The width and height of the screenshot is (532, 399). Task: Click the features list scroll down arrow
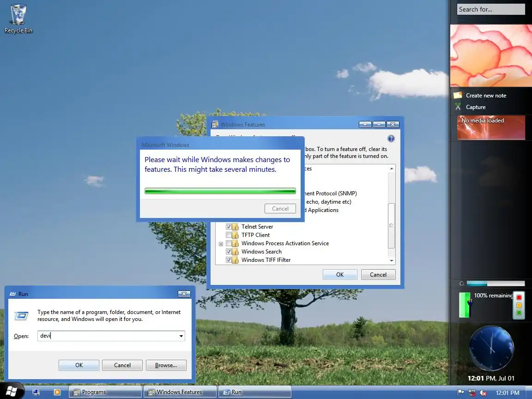coord(392,260)
